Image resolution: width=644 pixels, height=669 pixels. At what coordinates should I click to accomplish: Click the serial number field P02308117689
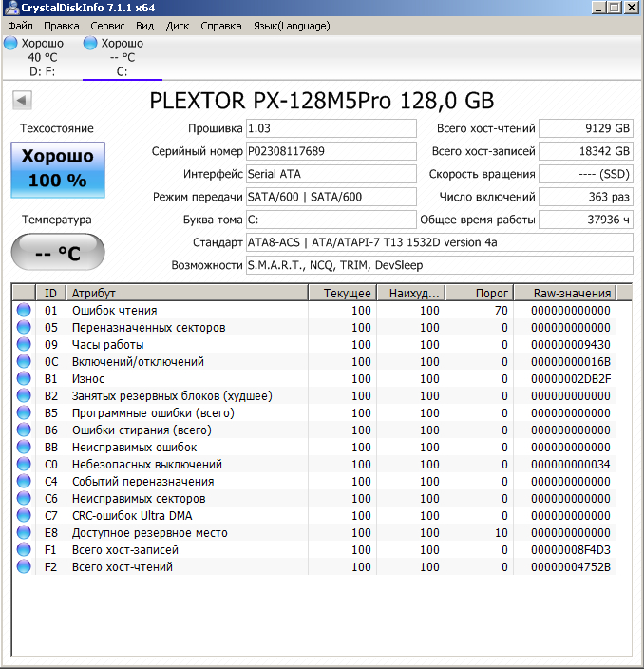tap(331, 151)
